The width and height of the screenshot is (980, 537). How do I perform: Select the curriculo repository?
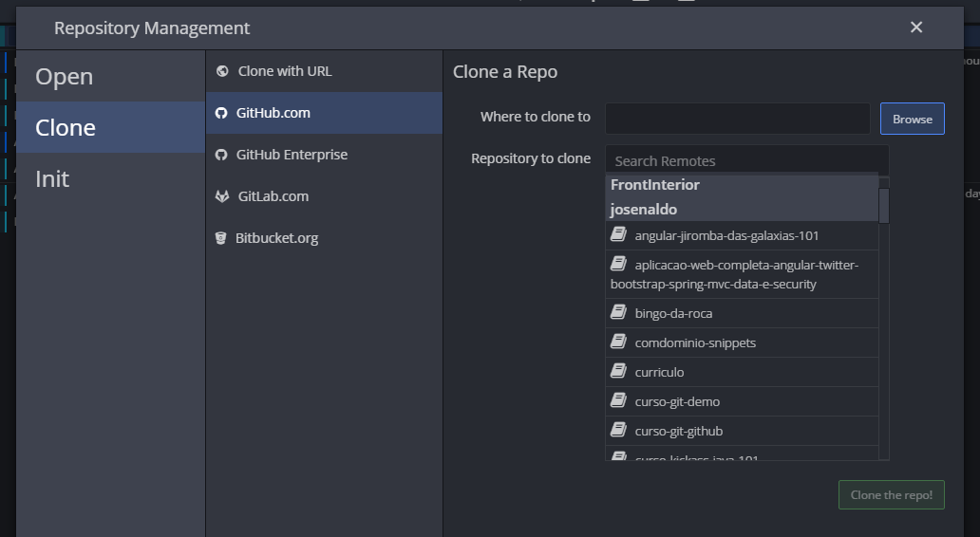click(x=742, y=372)
